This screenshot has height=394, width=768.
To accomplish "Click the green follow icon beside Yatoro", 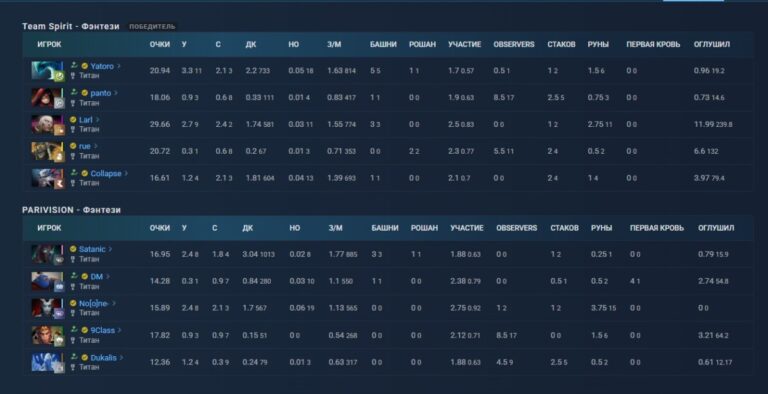I will coord(74,65).
